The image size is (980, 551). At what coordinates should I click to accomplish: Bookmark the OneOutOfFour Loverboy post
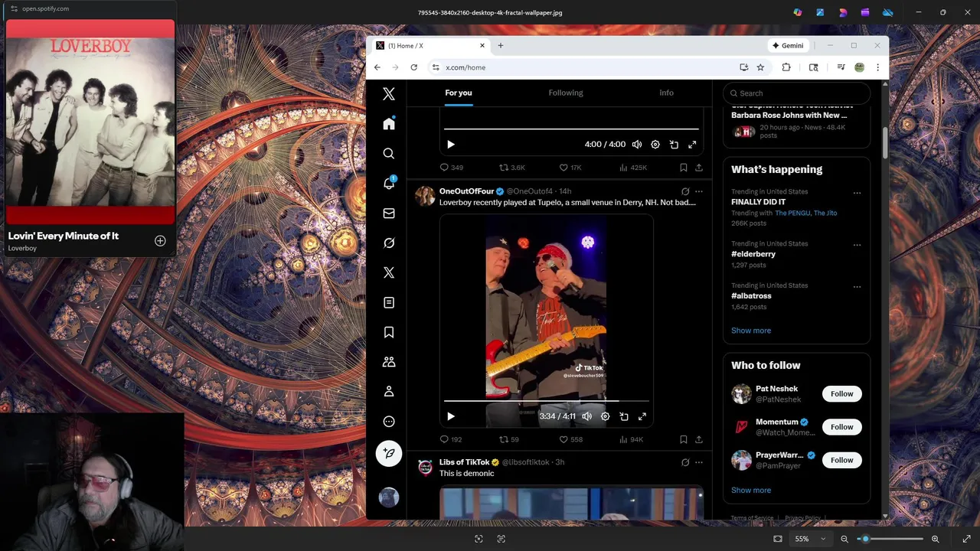[684, 439]
